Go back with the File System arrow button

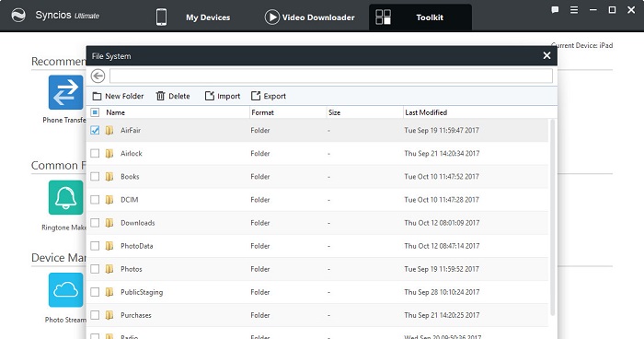(x=98, y=76)
